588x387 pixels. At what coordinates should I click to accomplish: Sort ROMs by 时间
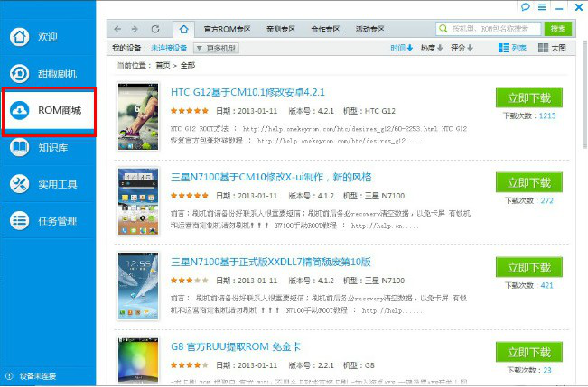pyautogui.click(x=401, y=48)
